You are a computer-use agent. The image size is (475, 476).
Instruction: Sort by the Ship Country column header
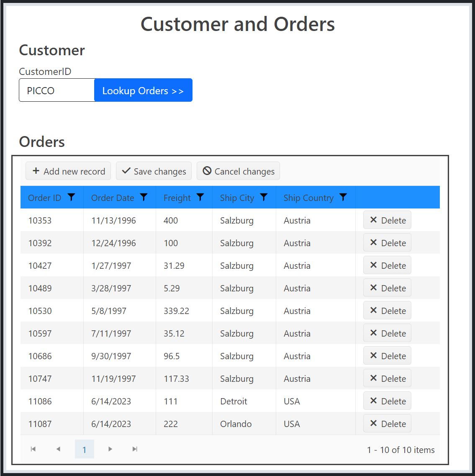308,198
